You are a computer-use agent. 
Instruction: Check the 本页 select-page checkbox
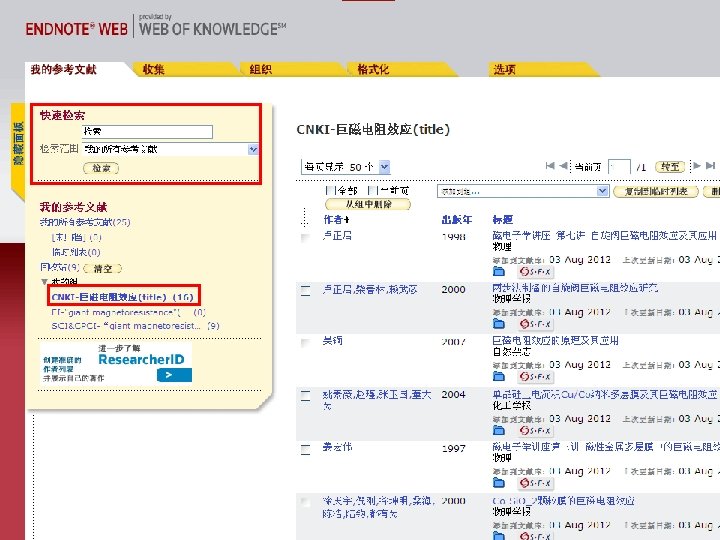[x=372, y=191]
